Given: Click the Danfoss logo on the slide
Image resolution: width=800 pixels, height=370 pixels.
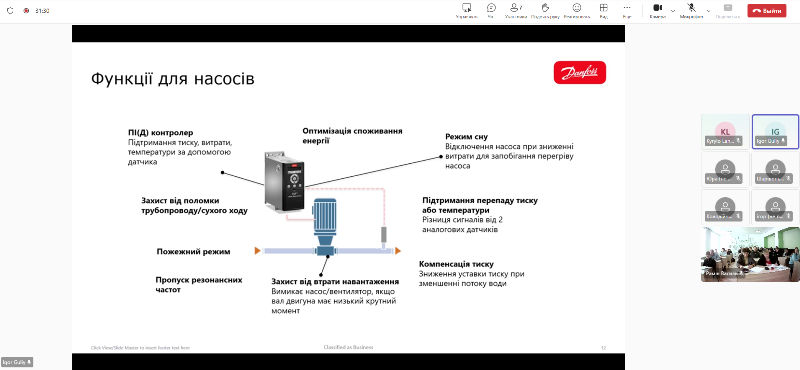Looking at the screenshot, I should pyautogui.click(x=580, y=72).
